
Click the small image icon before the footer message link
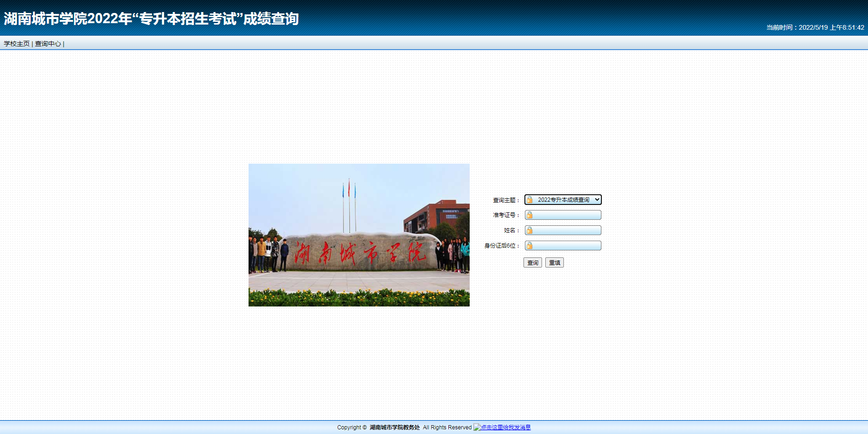[476, 428]
